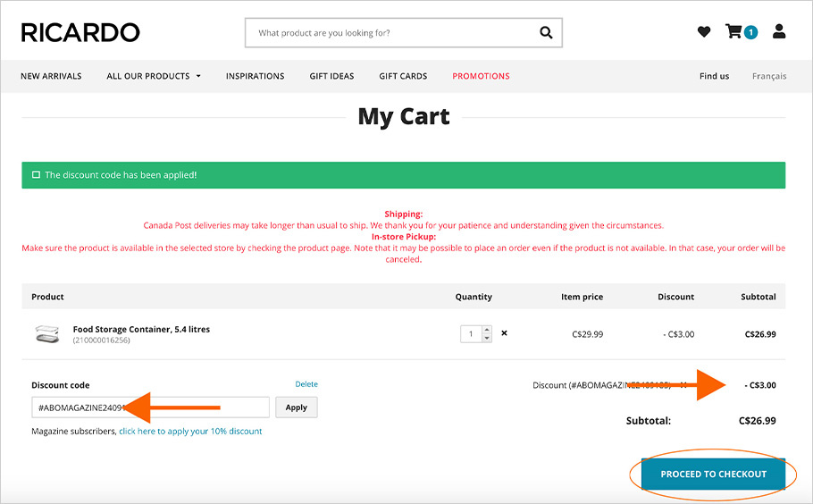The height and width of the screenshot is (504, 813).
Task: Open the Food Storage Container product thumbnail
Action: click(x=46, y=334)
